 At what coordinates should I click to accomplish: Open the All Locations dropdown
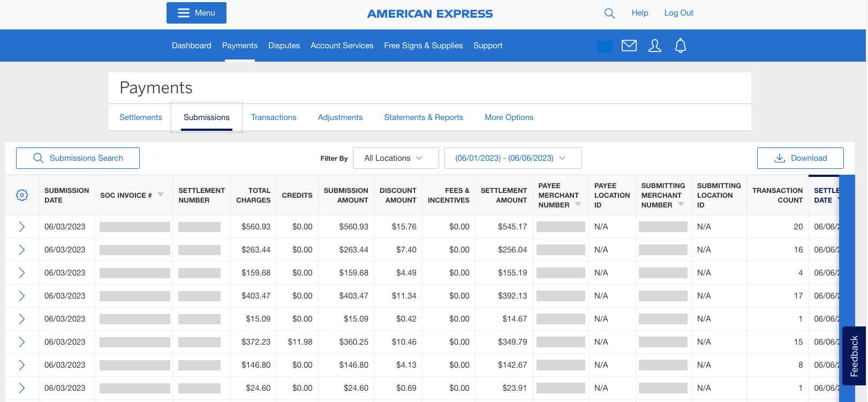pyautogui.click(x=396, y=158)
